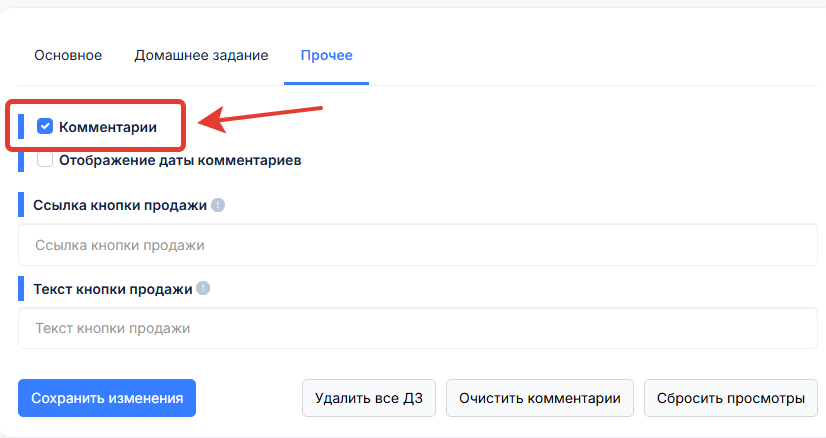Click the Отображение даты комментариев label
The image size is (826, 438).
click(180, 160)
